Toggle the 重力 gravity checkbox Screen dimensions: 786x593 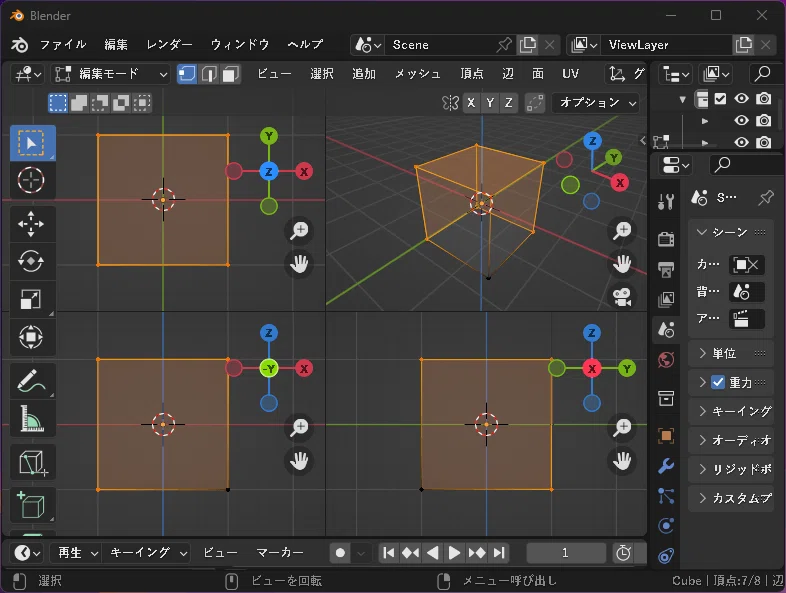click(718, 382)
